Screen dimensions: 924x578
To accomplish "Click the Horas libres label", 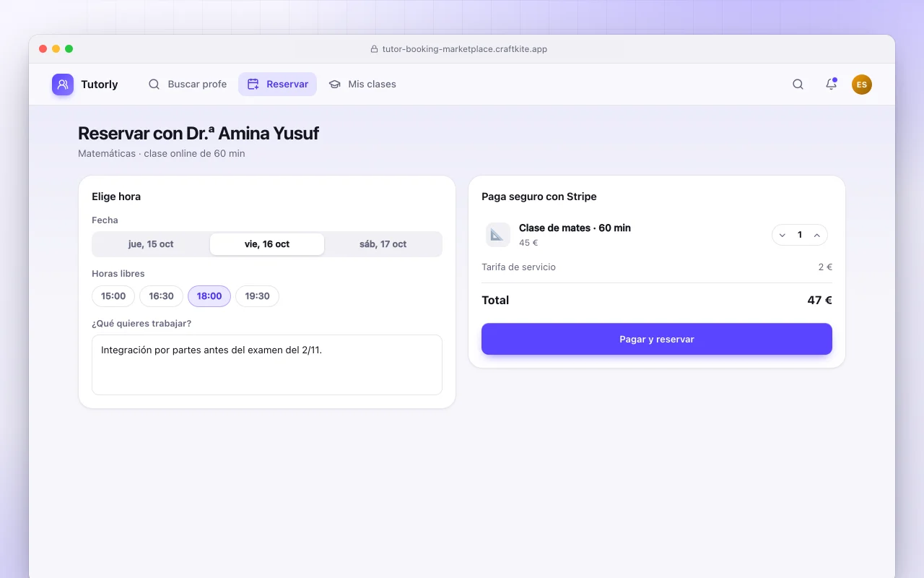I will 118,274.
